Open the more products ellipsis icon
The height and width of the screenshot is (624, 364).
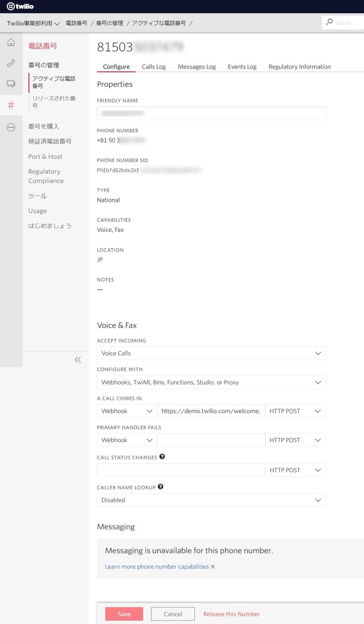[x=11, y=127]
